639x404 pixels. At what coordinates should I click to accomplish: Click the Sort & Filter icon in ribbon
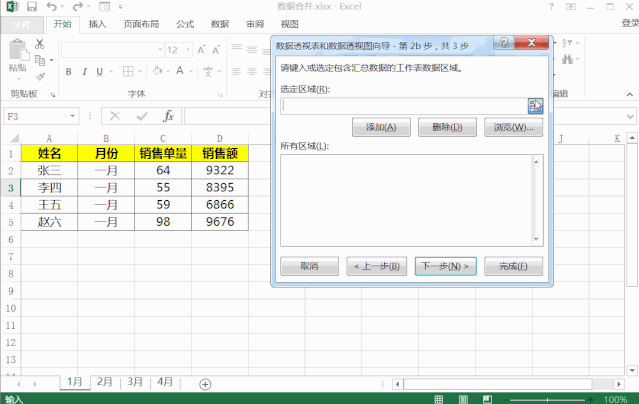tap(567, 43)
